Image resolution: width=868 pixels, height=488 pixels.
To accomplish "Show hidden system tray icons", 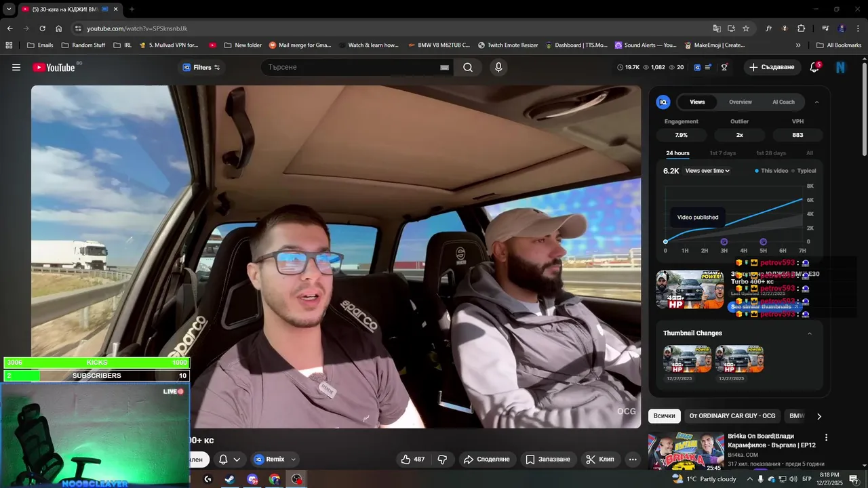I will click(x=750, y=479).
